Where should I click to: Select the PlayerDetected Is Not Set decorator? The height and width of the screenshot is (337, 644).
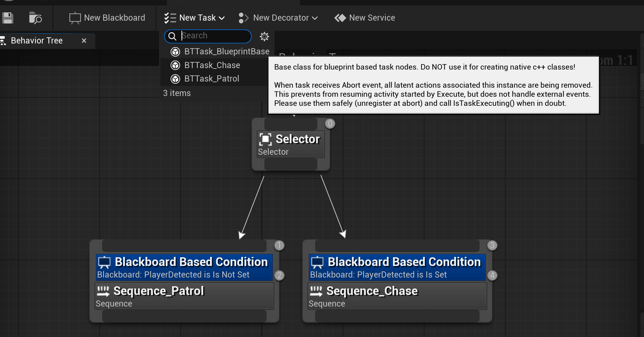click(x=184, y=267)
